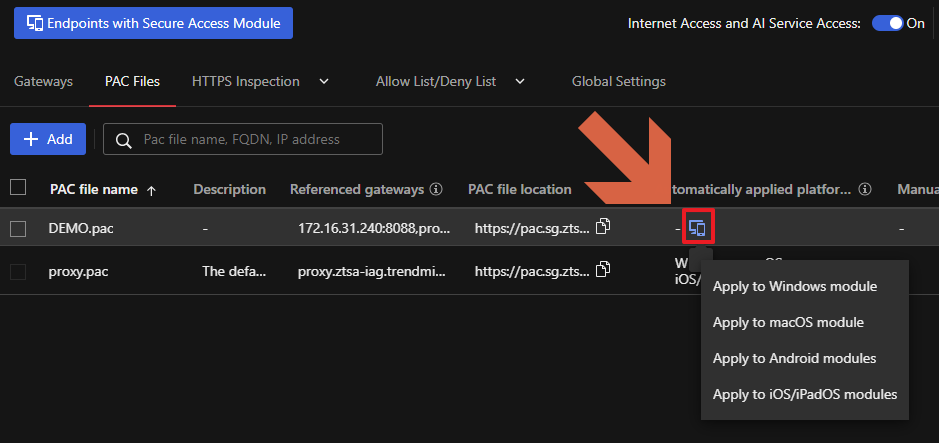Copy the DEMO.pac file location URL
Viewport: 939px width, 443px height.
[603, 227]
